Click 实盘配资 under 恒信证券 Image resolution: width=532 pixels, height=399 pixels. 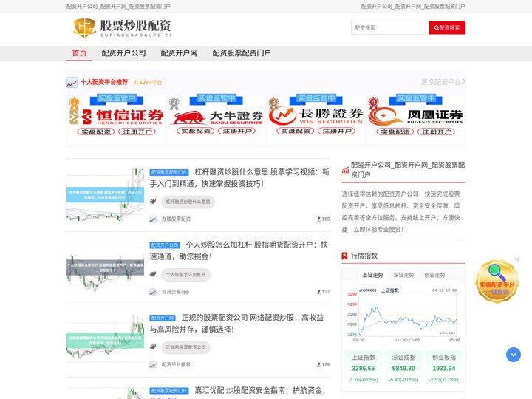pos(96,132)
